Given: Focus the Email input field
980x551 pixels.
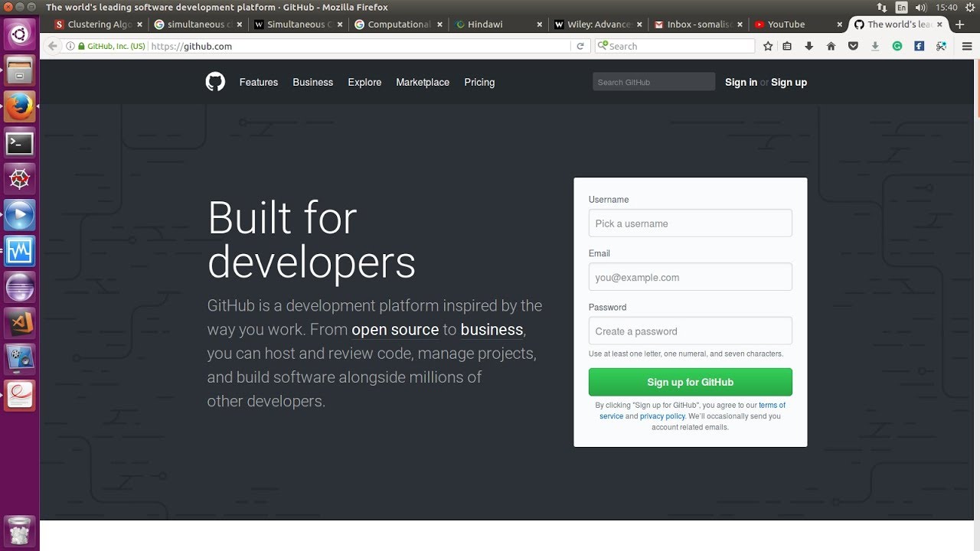Looking at the screenshot, I should pos(691,277).
